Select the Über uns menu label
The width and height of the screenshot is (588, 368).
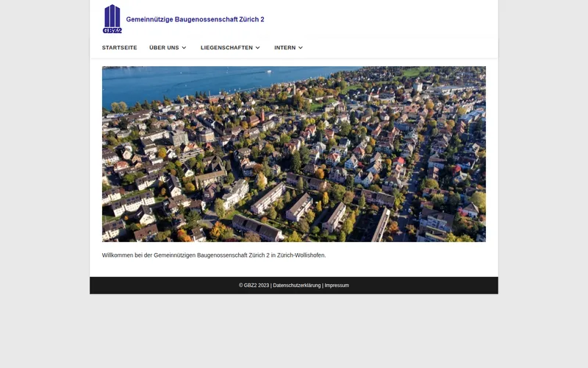pyautogui.click(x=164, y=48)
